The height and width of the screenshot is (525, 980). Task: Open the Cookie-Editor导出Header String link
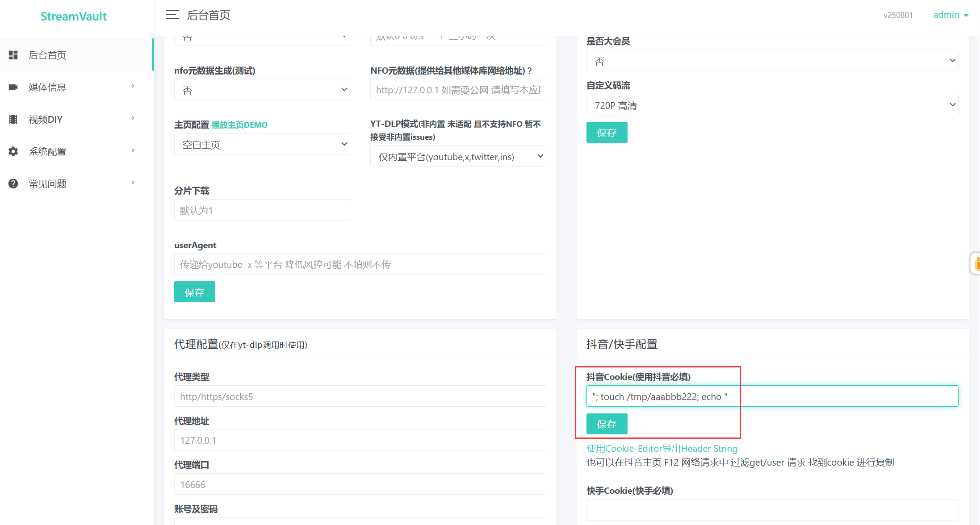coord(662,448)
